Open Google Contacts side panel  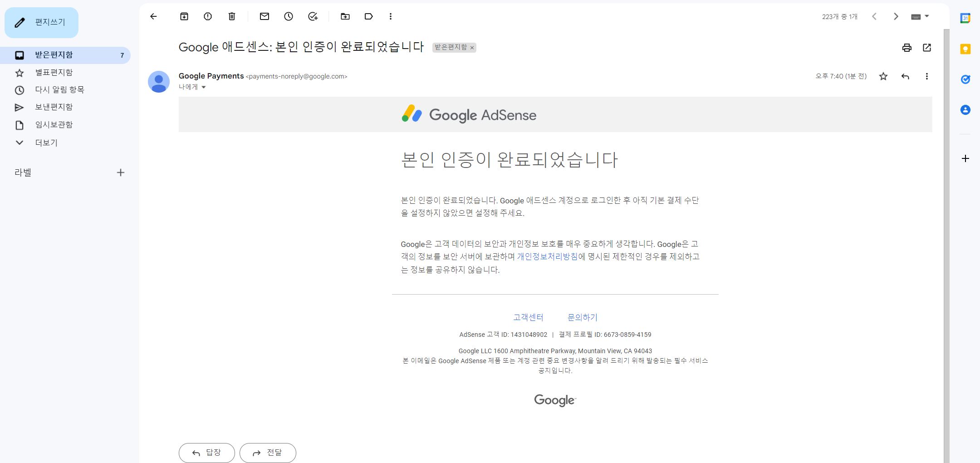[965, 110]
